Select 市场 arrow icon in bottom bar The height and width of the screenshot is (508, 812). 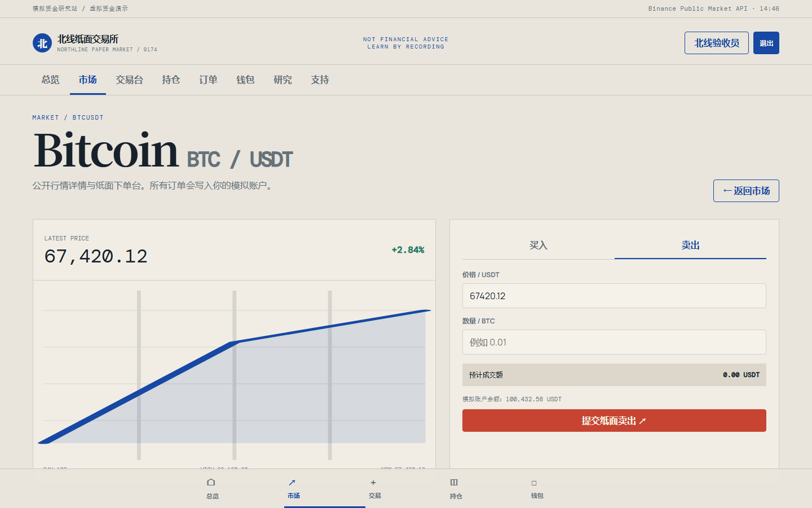292,483
